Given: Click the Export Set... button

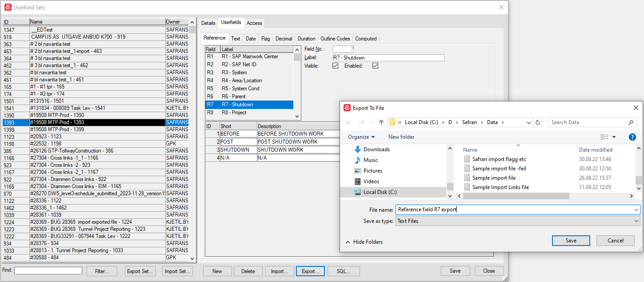Looking at the screenshot, I should [140, 271].
